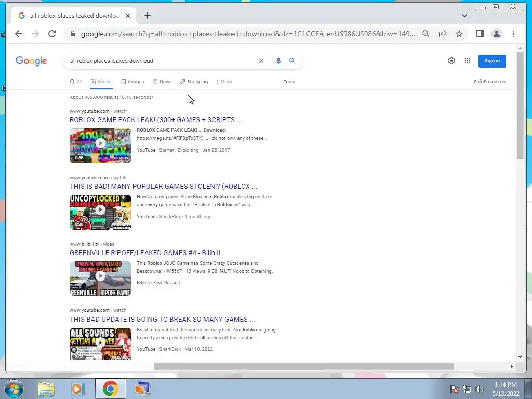Click 'www.bilibili.tv › video' source text
This screenshot has height=399, width=532.
[x=92, y=244]
